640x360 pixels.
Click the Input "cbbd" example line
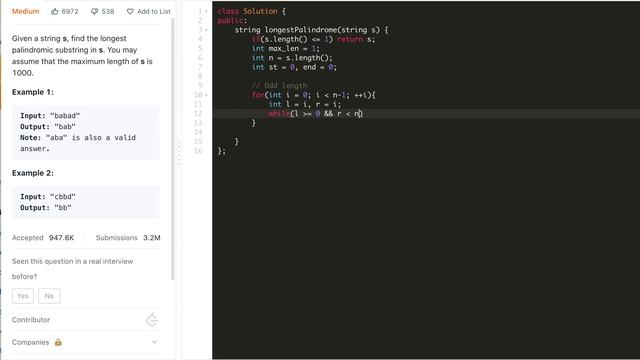[x=48, y=197]
